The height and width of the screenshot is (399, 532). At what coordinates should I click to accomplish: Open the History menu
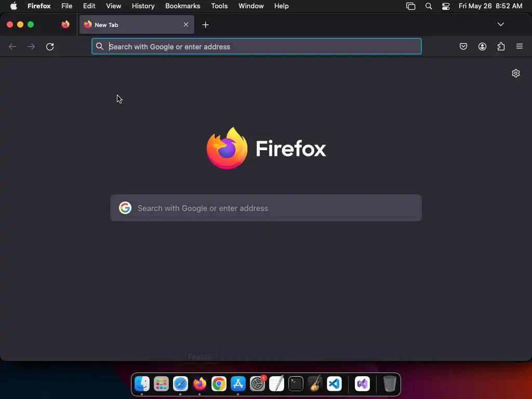(x=143, y=6)
